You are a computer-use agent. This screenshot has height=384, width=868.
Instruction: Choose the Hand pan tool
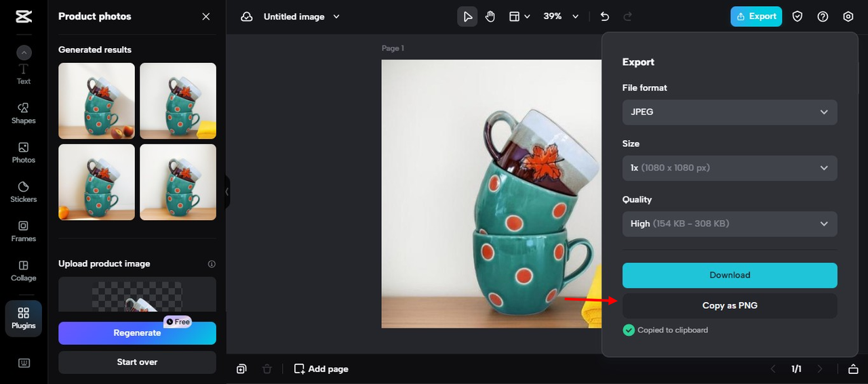[490, 16]
